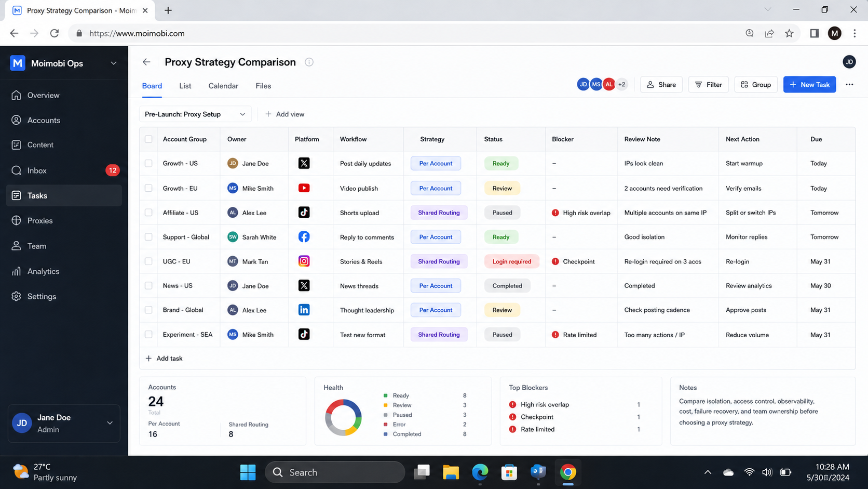Toggle the select-all checkbox in table header
Screen dimensions: 868x489
point(148,139)
